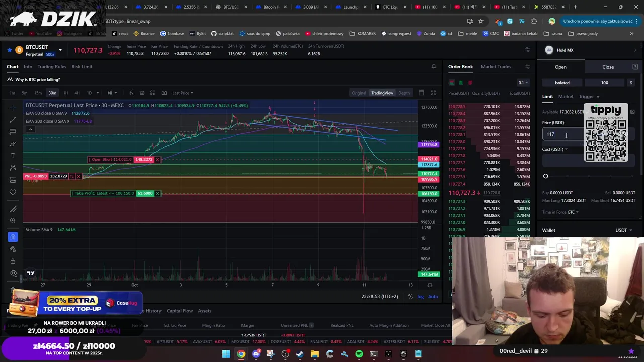644x362 pixels.
Task: Select the brush drawing tool
Action: tap(13, 144)
